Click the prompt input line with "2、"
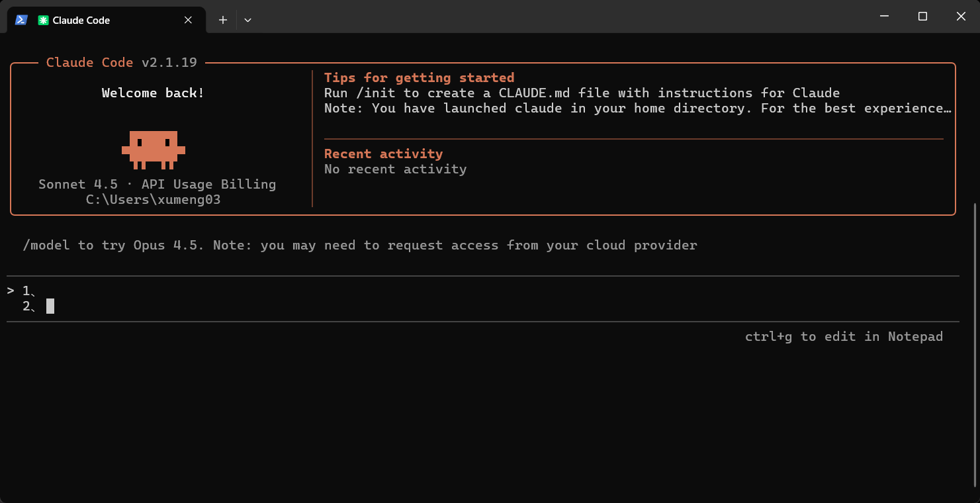Screen dimensions: 980x503 pos(483,306)
